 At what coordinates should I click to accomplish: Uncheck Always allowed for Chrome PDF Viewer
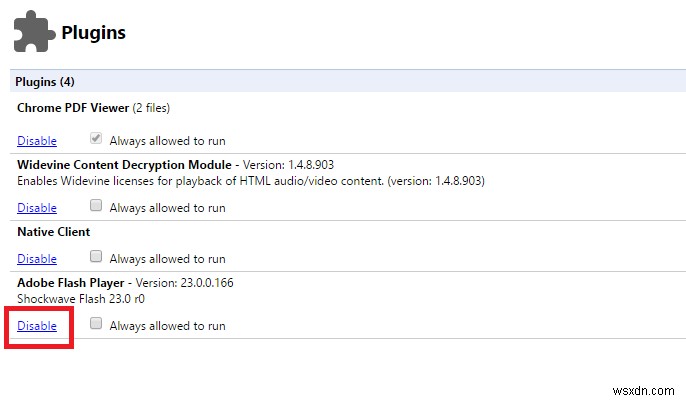click(x=96, y=140)
